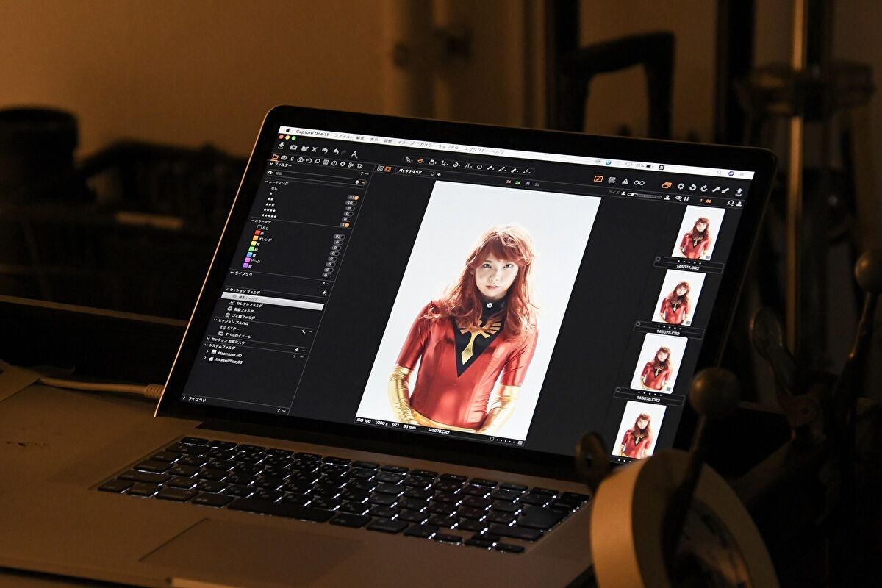Screen dimensions: 882x588
Task: Select the 5スター album
Action: pos(230,328)
